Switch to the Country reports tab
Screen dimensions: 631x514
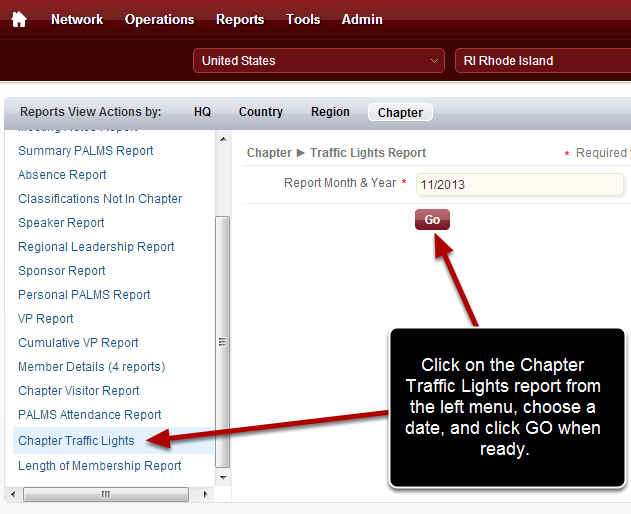click(260, 112)
